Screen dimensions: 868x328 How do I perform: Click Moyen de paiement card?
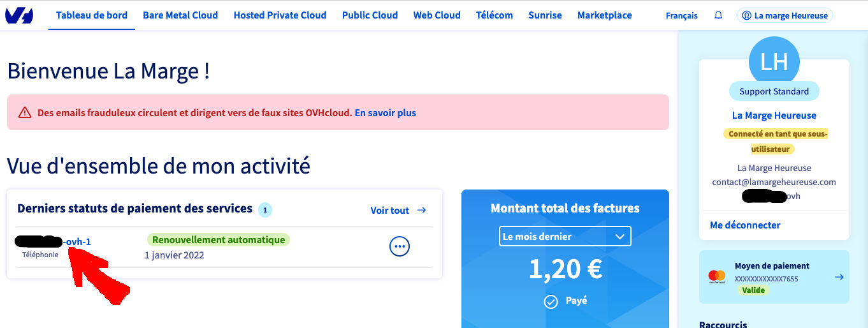[774, 277]
